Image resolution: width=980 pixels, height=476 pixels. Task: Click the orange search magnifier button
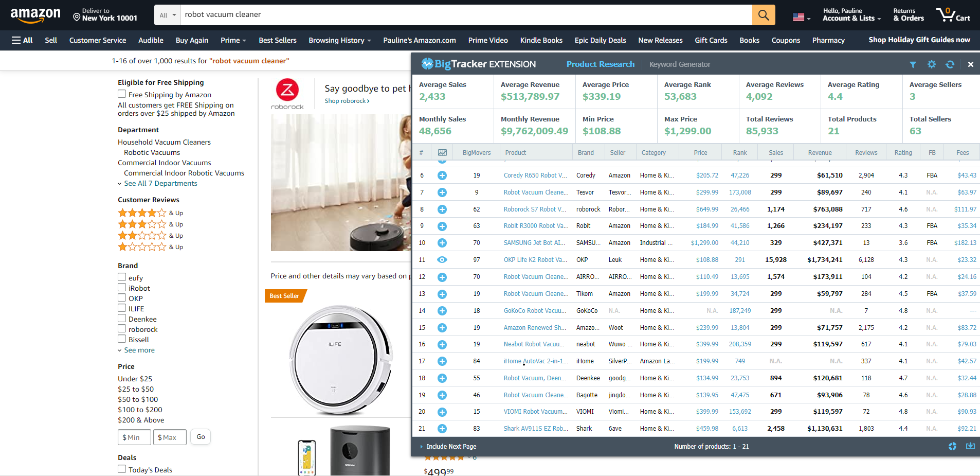pos(764,15)
